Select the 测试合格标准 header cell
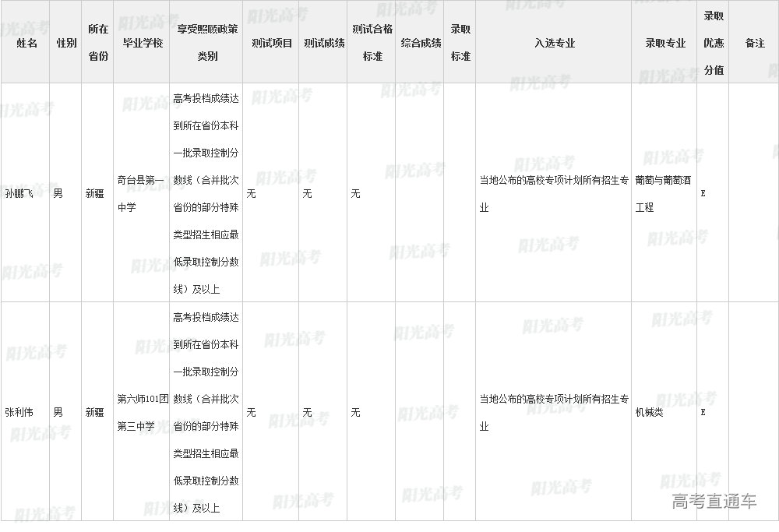 [372, 43]
